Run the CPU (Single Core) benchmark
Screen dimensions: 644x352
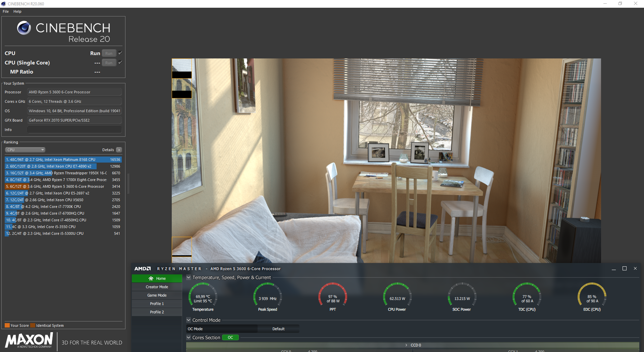coord(109,63)
